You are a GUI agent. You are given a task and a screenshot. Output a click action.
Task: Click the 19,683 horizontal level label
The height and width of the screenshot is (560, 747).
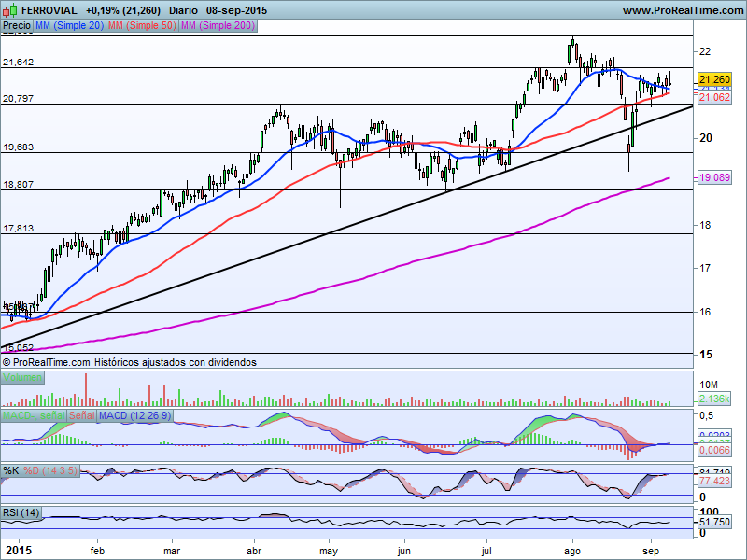pyautogui.click(x=18, y=147)
